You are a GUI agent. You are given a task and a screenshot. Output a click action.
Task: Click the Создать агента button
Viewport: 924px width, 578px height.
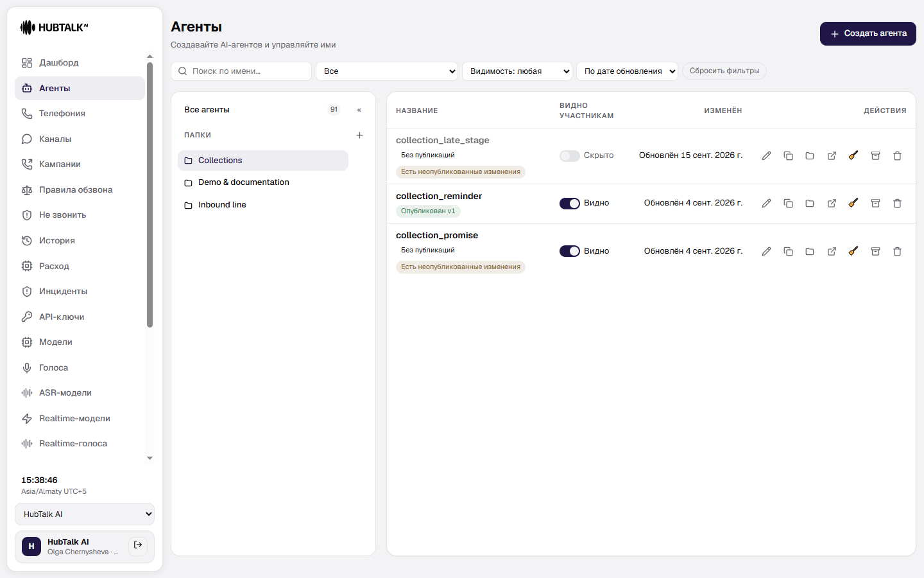pos(868,34)
